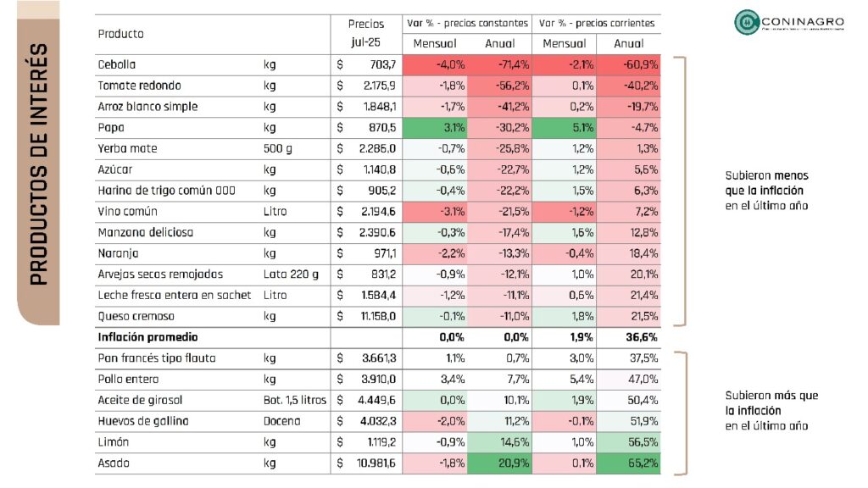Click the 'Bot. 1,5 litros' unit cell
Image resolution: width=868 pixels, height=488 pixels.
(x=294, y=400)
